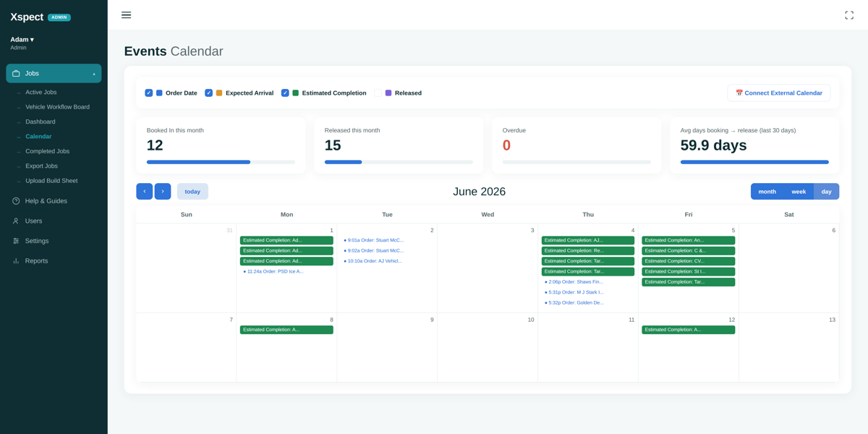Collapse the Jobs menu chevron
This screenshot has height=434, width=868.
(93, 74)
